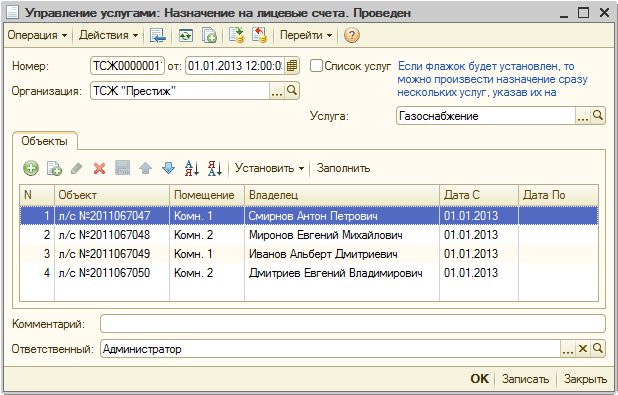This screenshot has width=618, height=395.
Task: Choose Ответственный via ellipsis button
Action: point(568,349)
